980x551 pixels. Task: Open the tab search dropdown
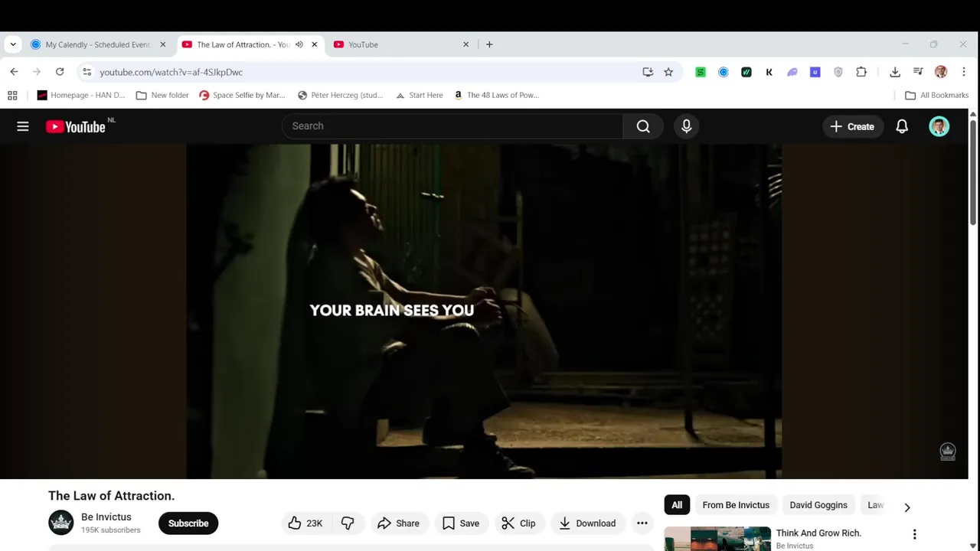13,44
